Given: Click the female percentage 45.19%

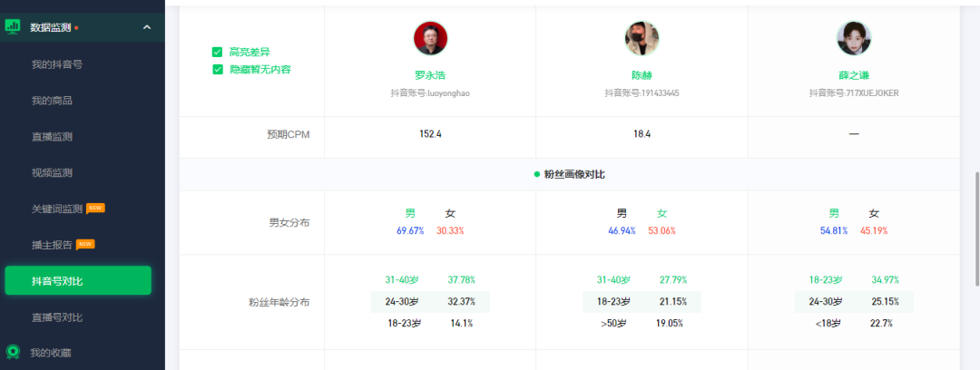Looking at the screenshot, I should tap(874, 230).
